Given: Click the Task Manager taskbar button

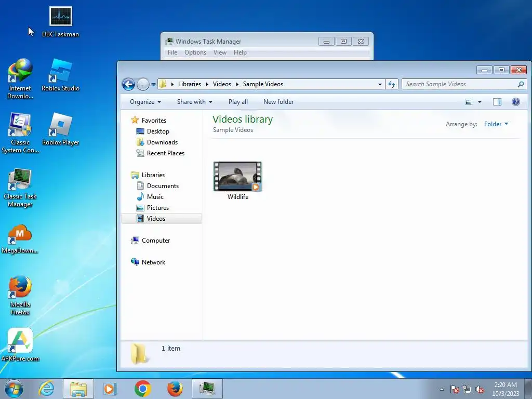Looking at the screenshot, I should pyautogui.click(x=207, y=389).
